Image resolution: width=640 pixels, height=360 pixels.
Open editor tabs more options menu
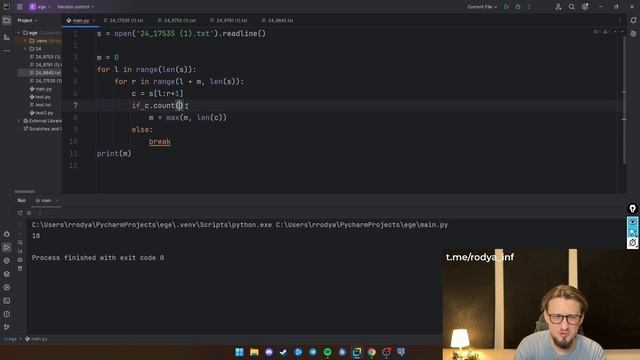pos(620,20)
